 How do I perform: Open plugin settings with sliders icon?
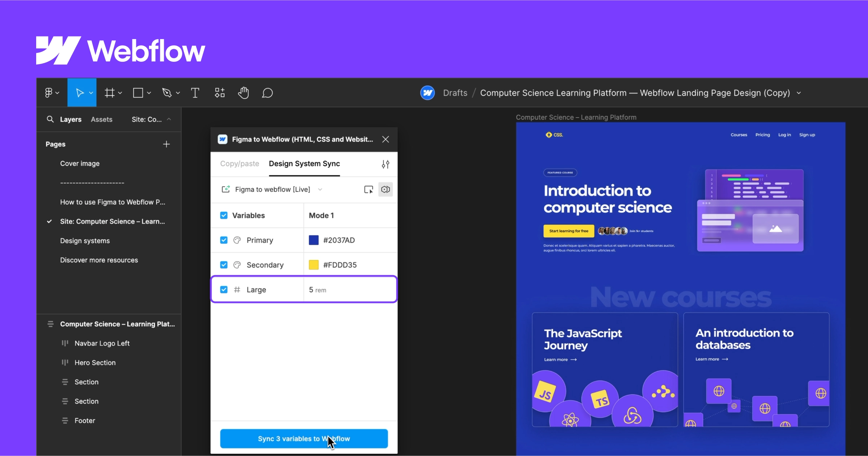(x=385, y=164)
